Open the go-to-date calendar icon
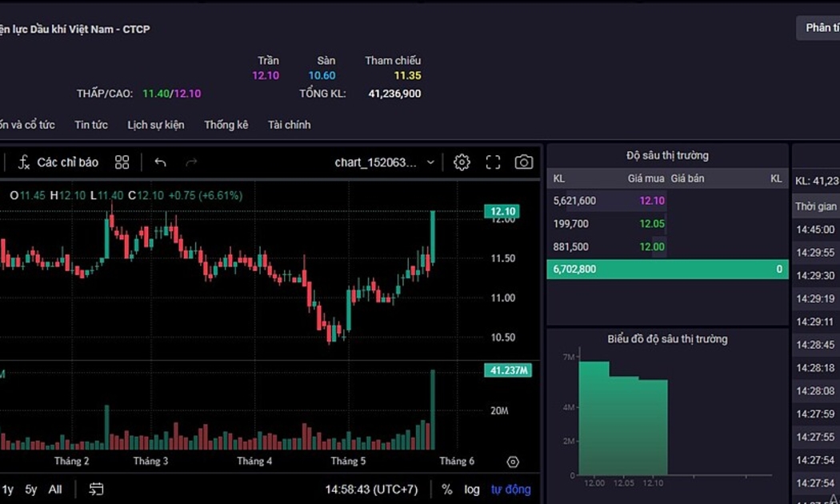Viewport: 840px width, 504px height. (97, 489)
